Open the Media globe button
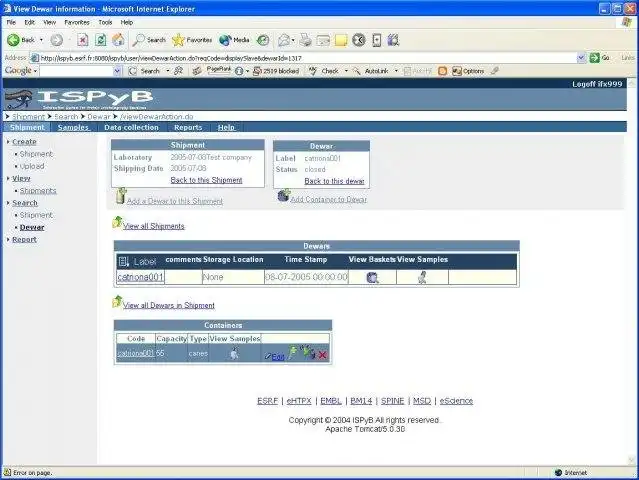The image size is (639, 480). pyautogui.click(x=225, y=40)
